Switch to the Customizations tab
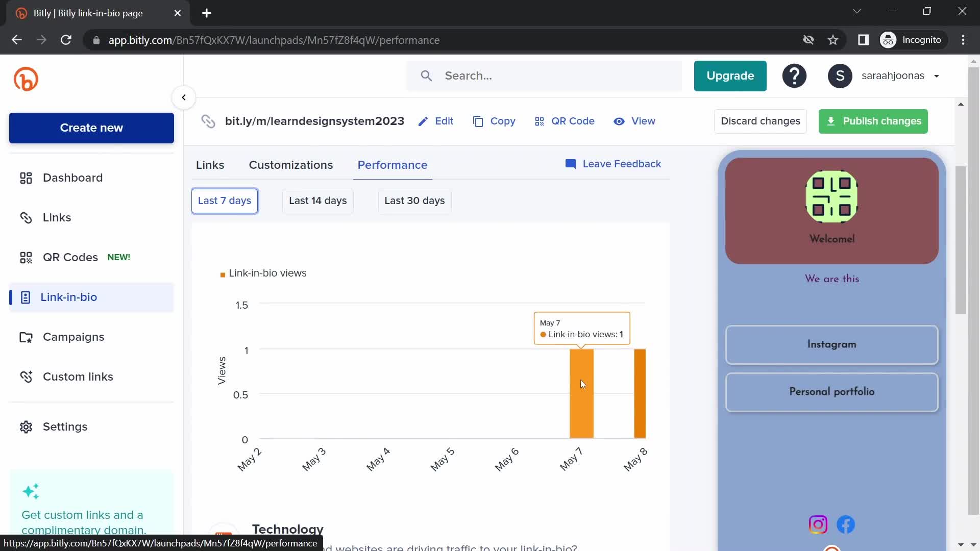The width and height of the screenshot is (980, 551). click(291, 165)
